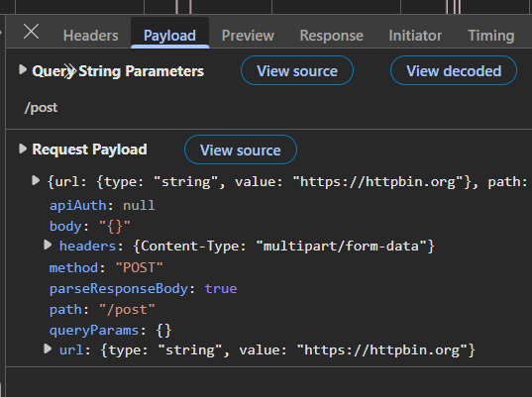Select the parseResponseBody: true line
532x397 pixels.
[x=144, y=289]
